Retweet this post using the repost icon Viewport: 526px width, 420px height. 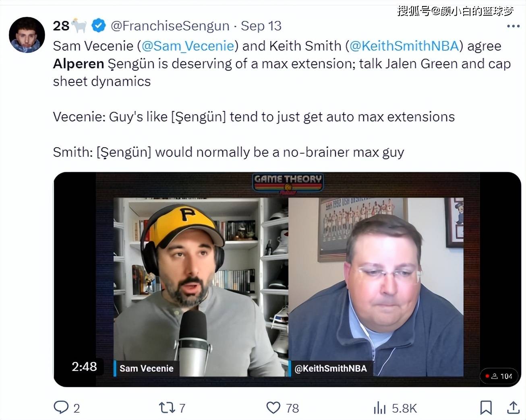tap(167, 408)
